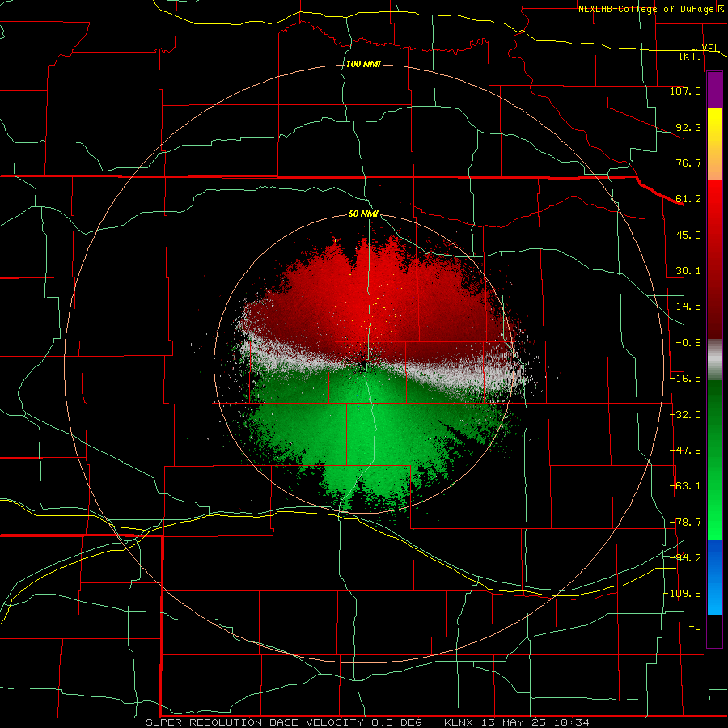Click the 76.7 velocity legend value

coord(688,163)
